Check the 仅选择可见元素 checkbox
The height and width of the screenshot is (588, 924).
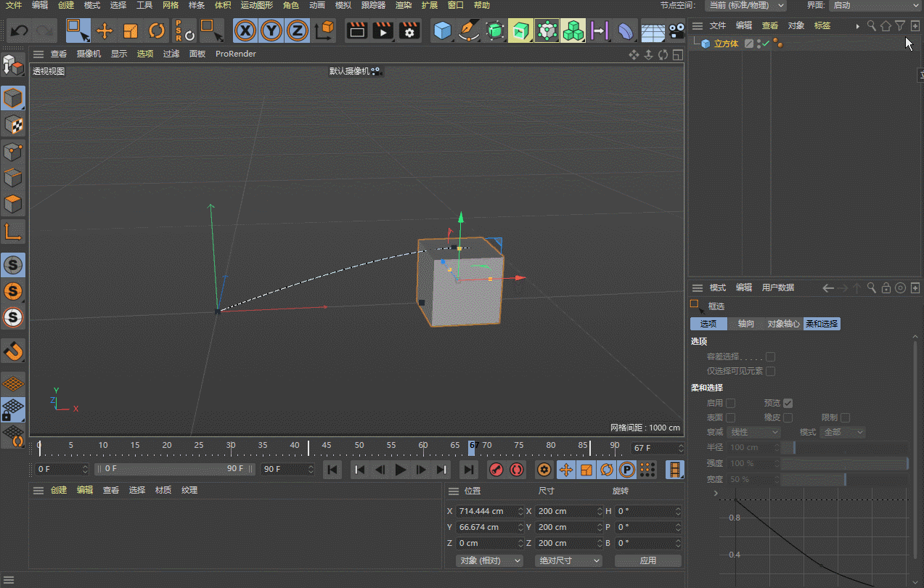770,371
